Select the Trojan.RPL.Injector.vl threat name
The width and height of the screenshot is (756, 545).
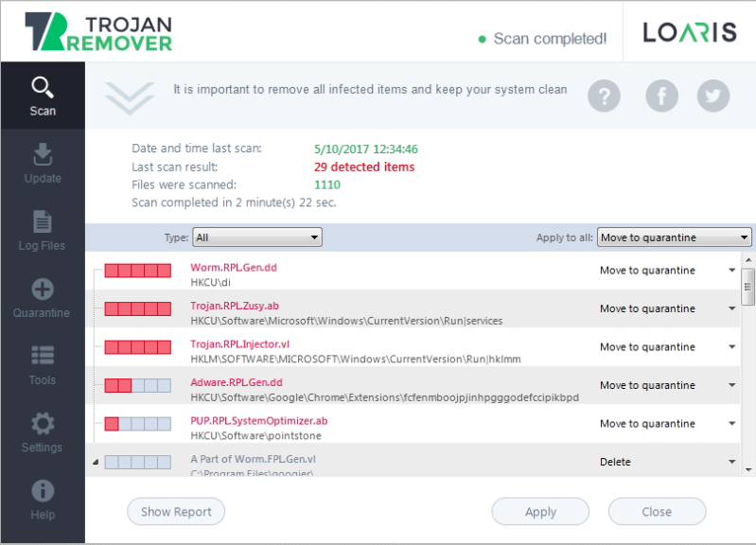click(240, 344)
